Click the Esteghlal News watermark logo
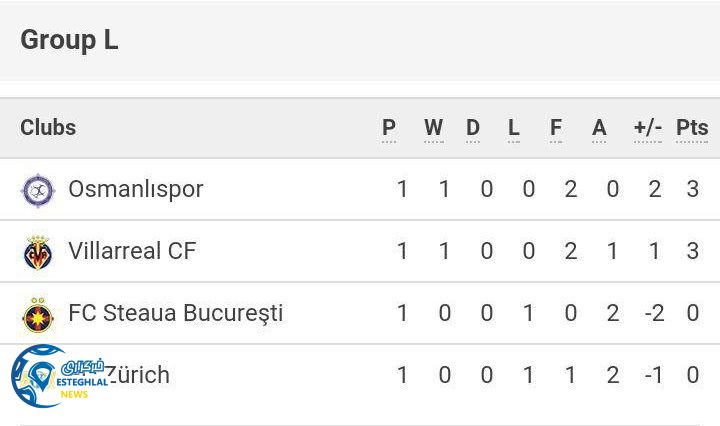 coord(56,378)
